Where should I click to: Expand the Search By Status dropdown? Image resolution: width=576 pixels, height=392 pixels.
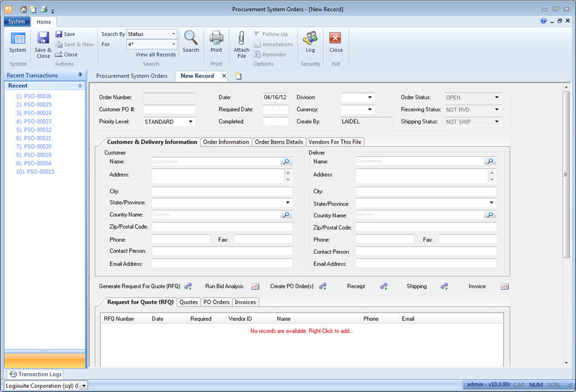pos(173,35)
